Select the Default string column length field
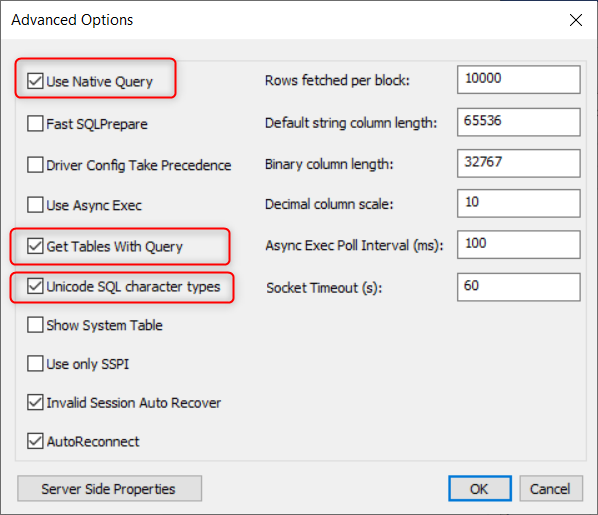This screenshot has height=515, width=598. [x=519, y=122]
